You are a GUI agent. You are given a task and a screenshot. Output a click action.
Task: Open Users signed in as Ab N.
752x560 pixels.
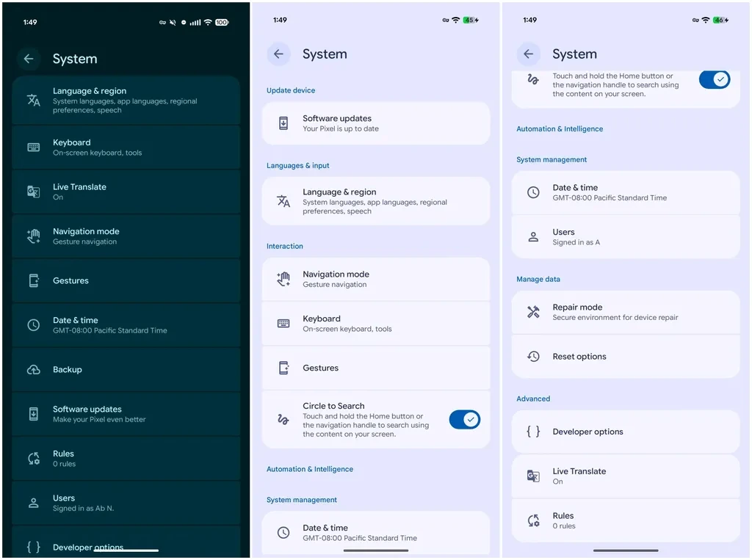(x=126, y=503)
